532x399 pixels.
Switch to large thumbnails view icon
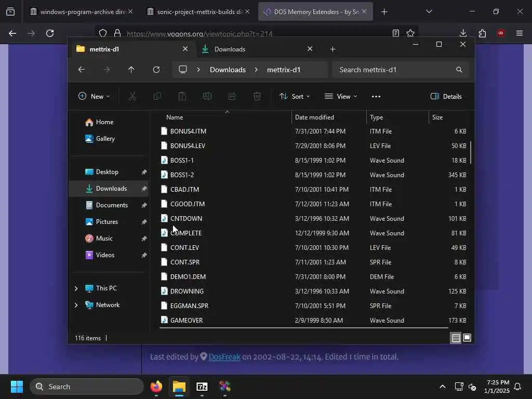467,338
